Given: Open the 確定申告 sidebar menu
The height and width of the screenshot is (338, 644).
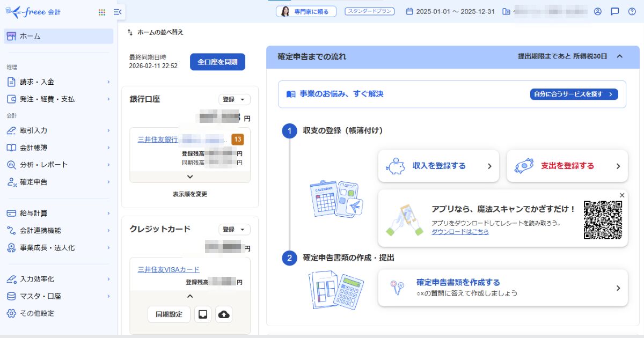Looking at the screenshot, I should [x=59, y=182].
